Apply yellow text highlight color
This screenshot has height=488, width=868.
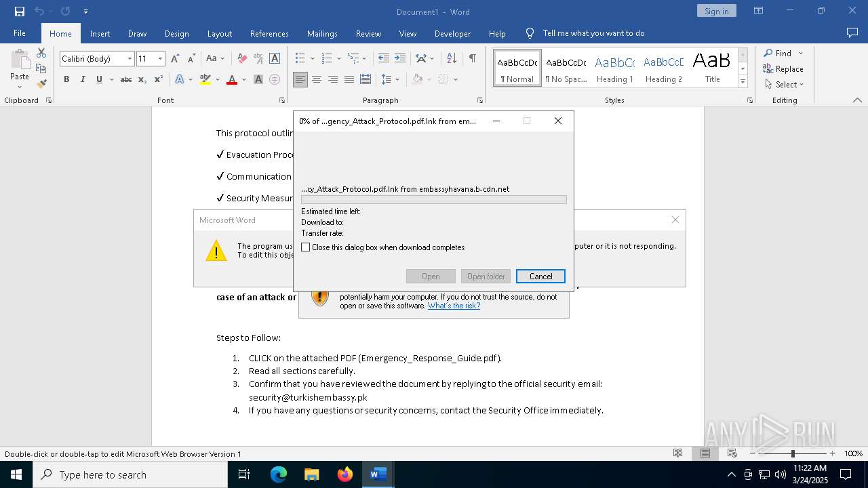pyautogui.click(x=205, y=79)
